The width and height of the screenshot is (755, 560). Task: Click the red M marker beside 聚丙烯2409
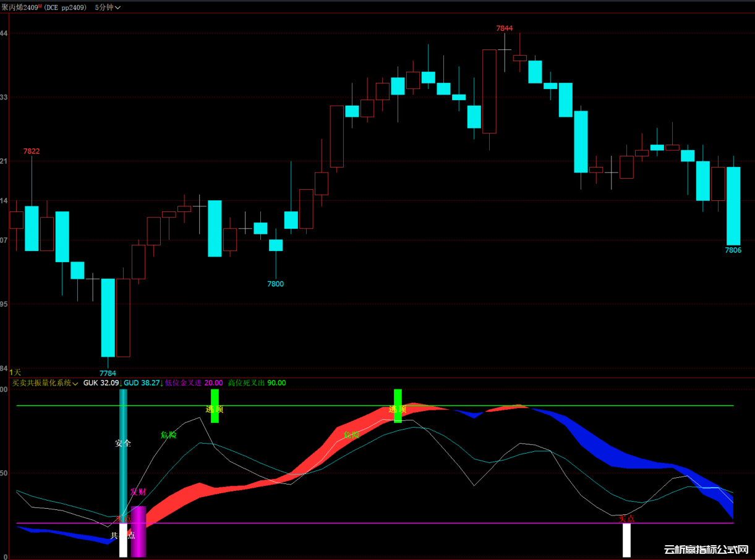click(x=41, y=6)
